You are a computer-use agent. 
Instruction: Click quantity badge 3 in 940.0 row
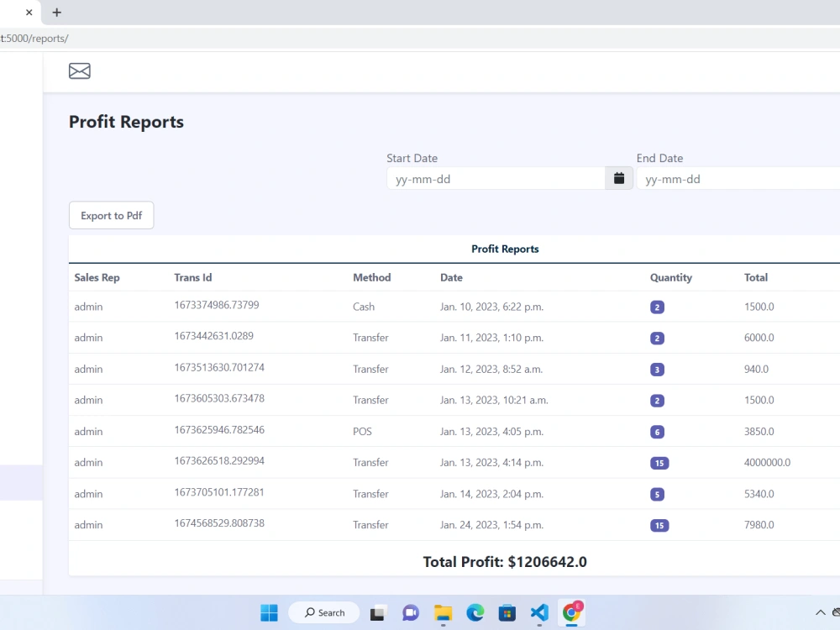(658, 370)
